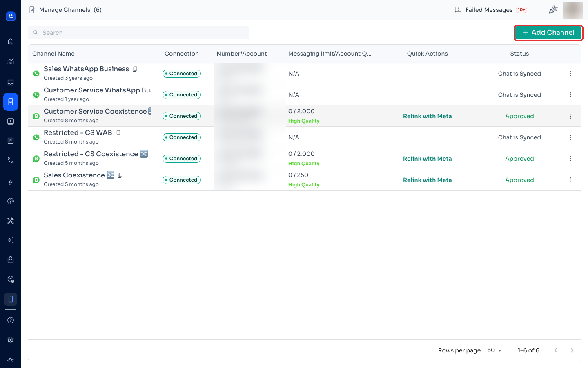Open the user settings icon at the sidebar bottom
Viewport: 588px width, 368px height.
[x=11, y=359]
